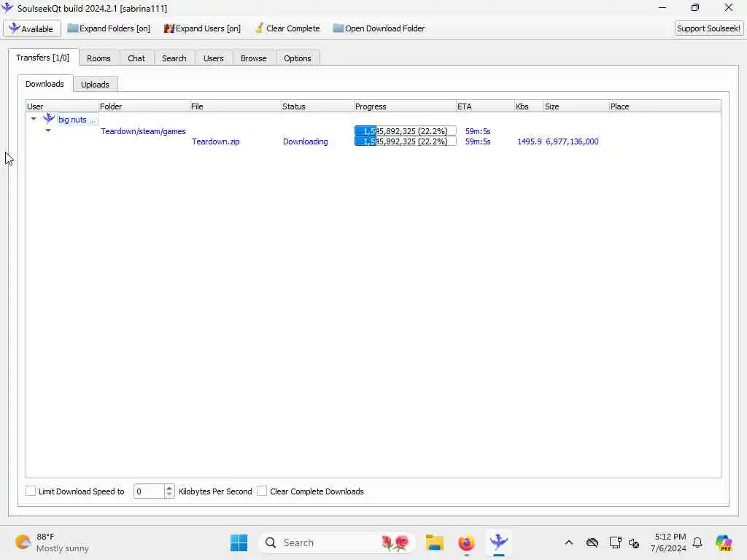
Task: Click the folder row progress bar
Action: 405,131
